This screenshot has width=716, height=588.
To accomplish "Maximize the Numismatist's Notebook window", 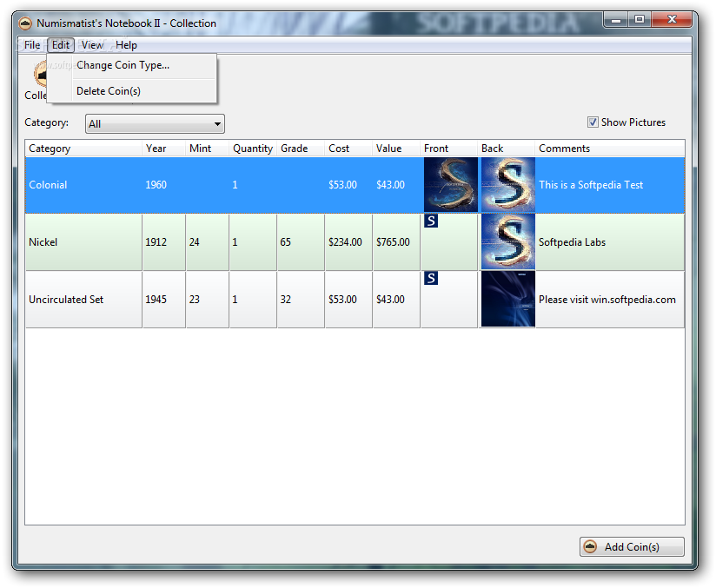I will pyautogui.click(x=640, y=20).
